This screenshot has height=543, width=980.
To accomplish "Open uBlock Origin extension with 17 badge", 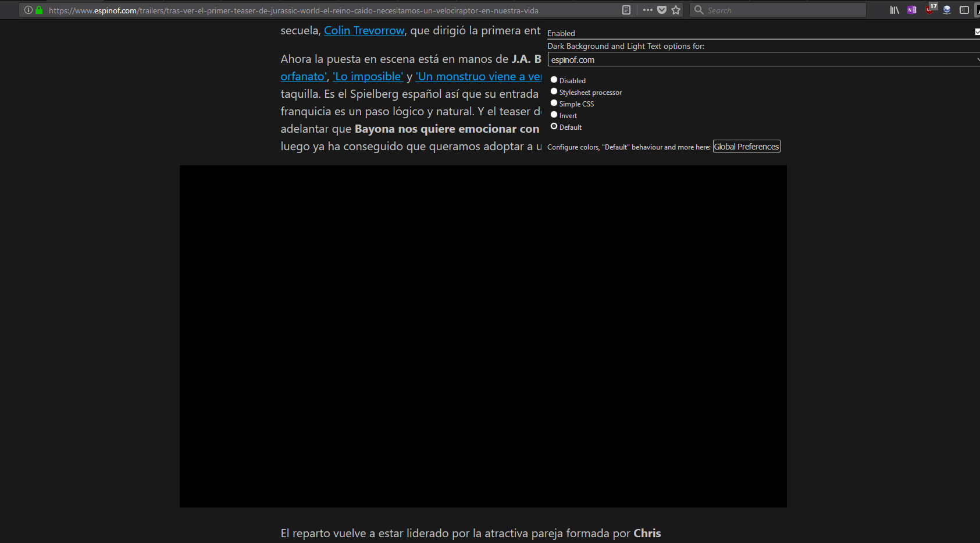I will (931, 9).
